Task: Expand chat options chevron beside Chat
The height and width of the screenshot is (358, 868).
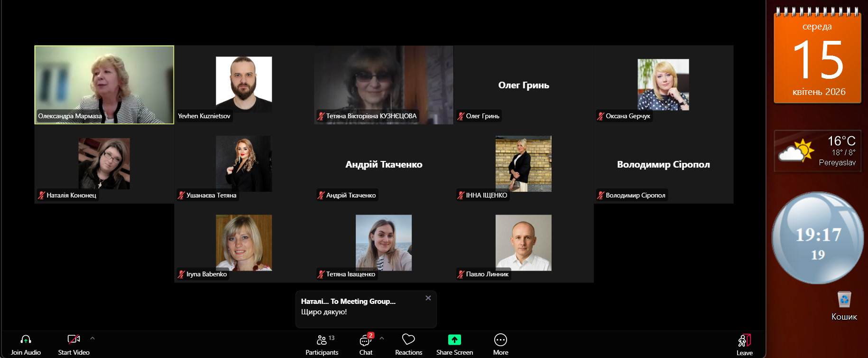Action: (382, 339)
